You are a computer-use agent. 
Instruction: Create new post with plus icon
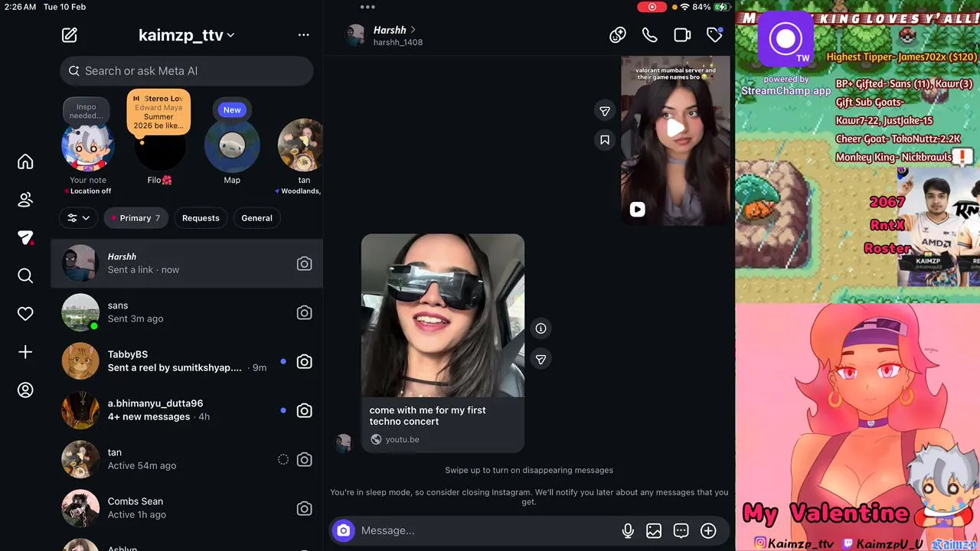25,352
